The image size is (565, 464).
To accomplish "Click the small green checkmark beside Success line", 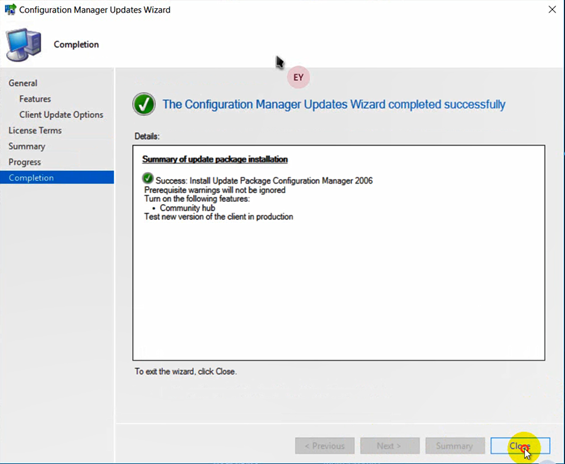I will coord(148,178).
